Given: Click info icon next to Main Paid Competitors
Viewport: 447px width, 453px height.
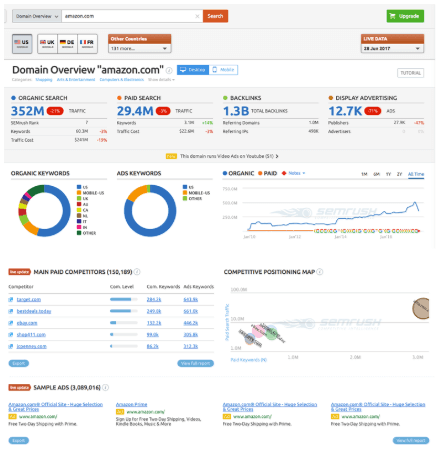Looking at the screenshot, I should point(137,272).
